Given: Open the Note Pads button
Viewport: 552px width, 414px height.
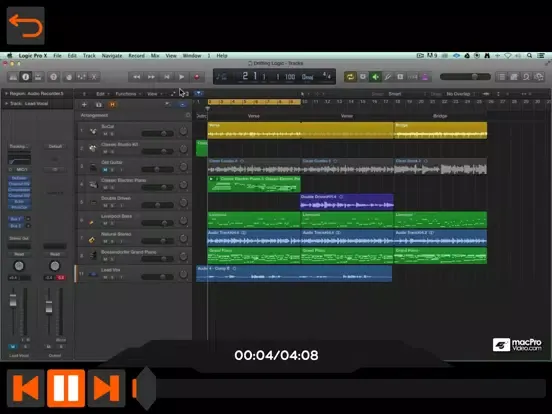Looking at the screenshot, I should (x=514, y=77).
